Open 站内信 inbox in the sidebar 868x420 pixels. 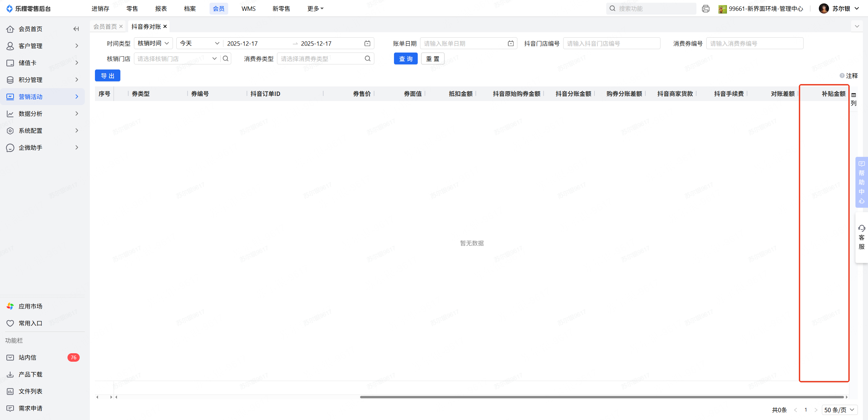[x=27, y=357]
